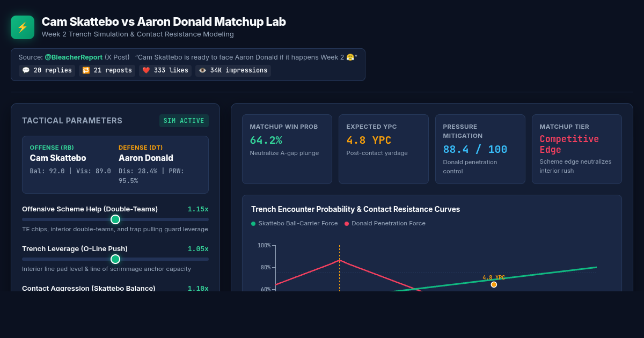Click the 333 likes heart badge
Screen dimensions: 644x338
tap(165, 70)
